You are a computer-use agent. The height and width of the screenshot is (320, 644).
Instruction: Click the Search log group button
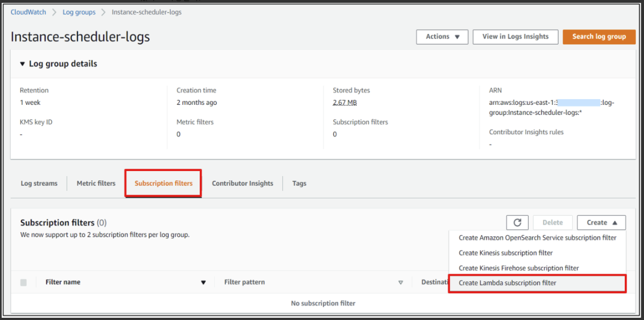pos(599,37)
